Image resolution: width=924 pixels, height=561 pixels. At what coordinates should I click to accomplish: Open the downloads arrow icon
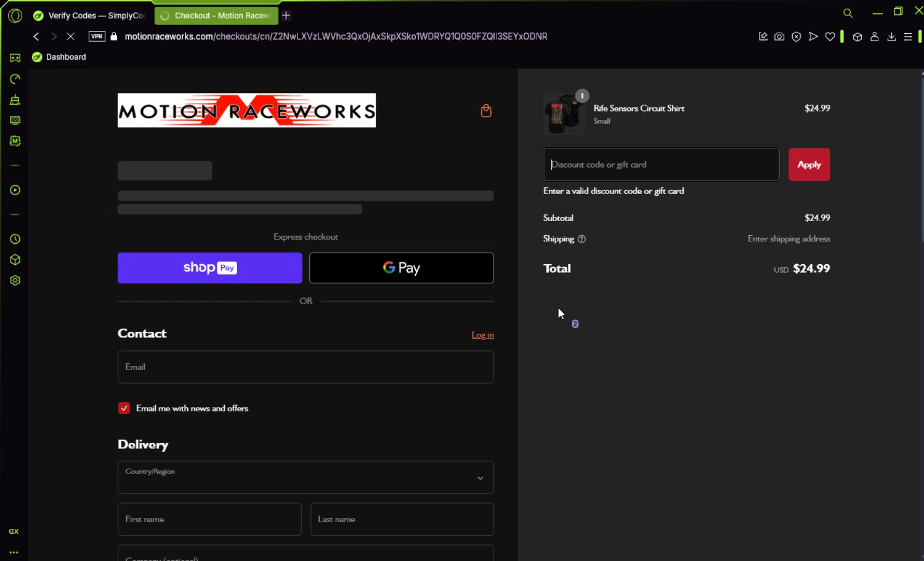pyautogui.click(x=891, y=36)
